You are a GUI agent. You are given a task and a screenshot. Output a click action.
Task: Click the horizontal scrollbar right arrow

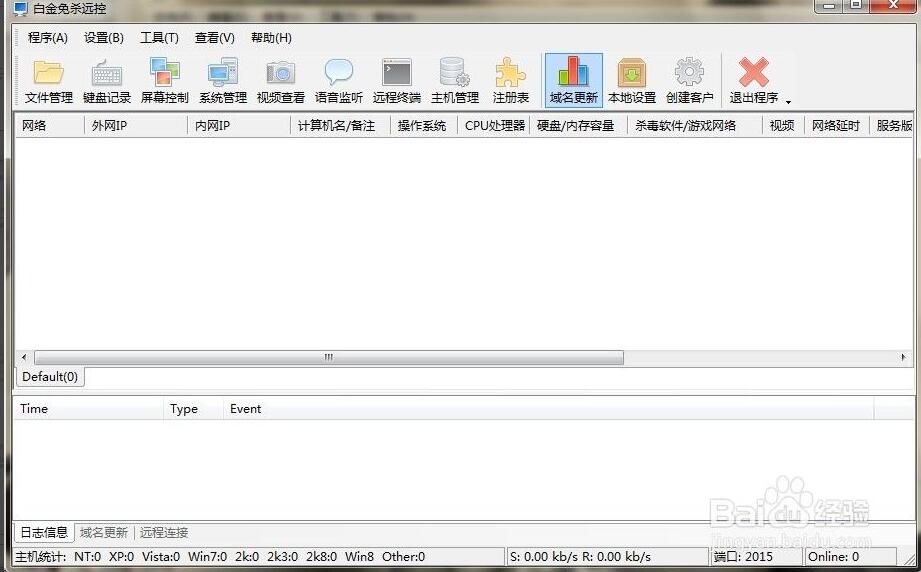tap(905, 357)
